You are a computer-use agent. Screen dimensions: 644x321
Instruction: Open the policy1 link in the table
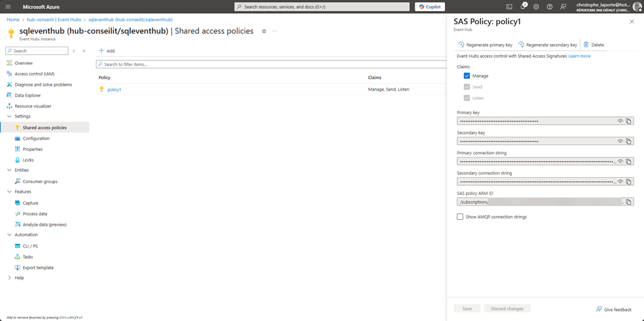pyautogui.click(x=114, y=89)
